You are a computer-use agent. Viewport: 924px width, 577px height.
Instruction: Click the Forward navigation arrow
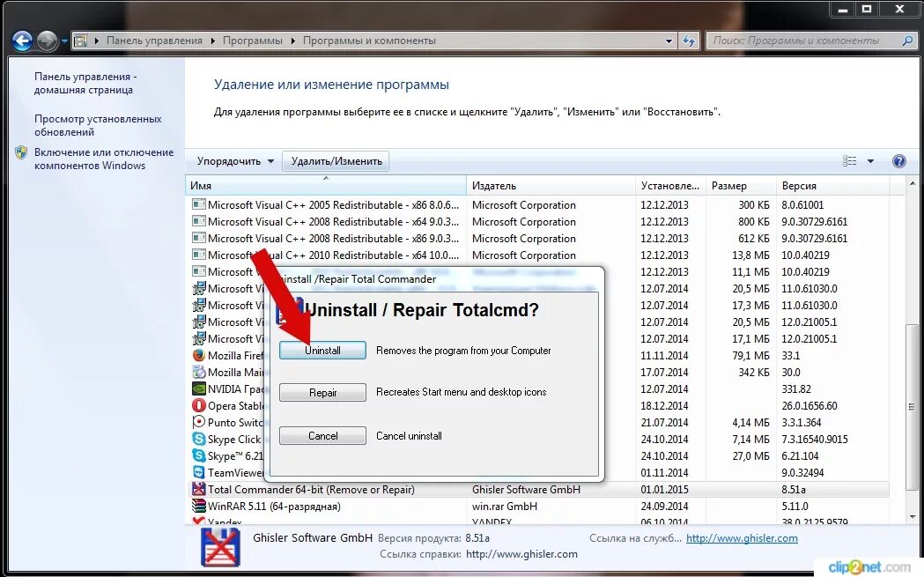pos(47,41)
